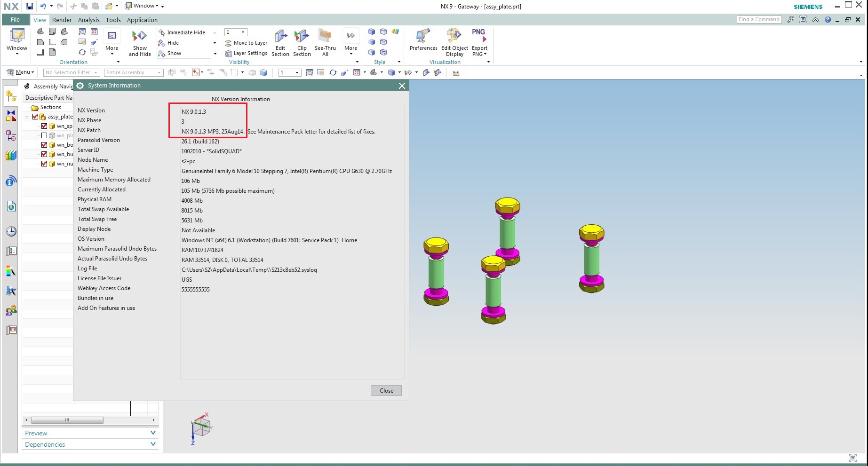Screen dimensions: 868x466
Task: Open the Help question mark icon
Action: (828, 20)
